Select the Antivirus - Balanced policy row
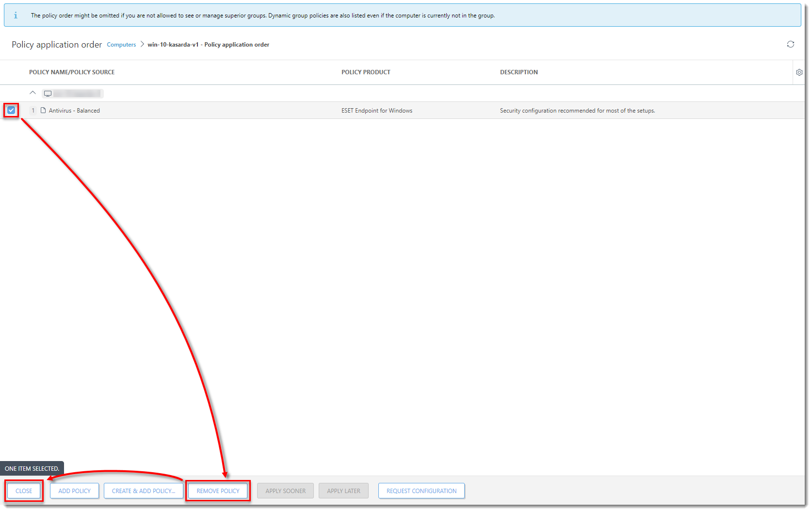This screenshot has height=512, width=812. (74, 110)
